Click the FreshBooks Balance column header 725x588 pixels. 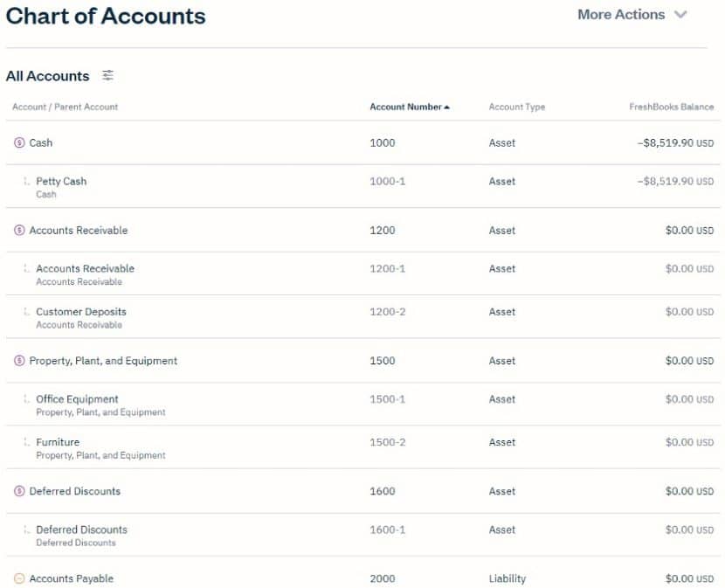click(671, 107)
